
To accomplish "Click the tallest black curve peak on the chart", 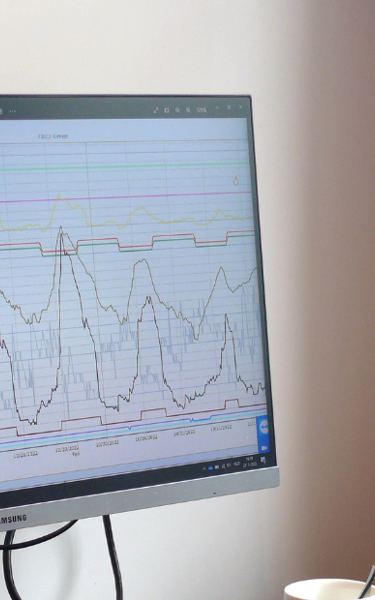I will (x=60, y=229).
